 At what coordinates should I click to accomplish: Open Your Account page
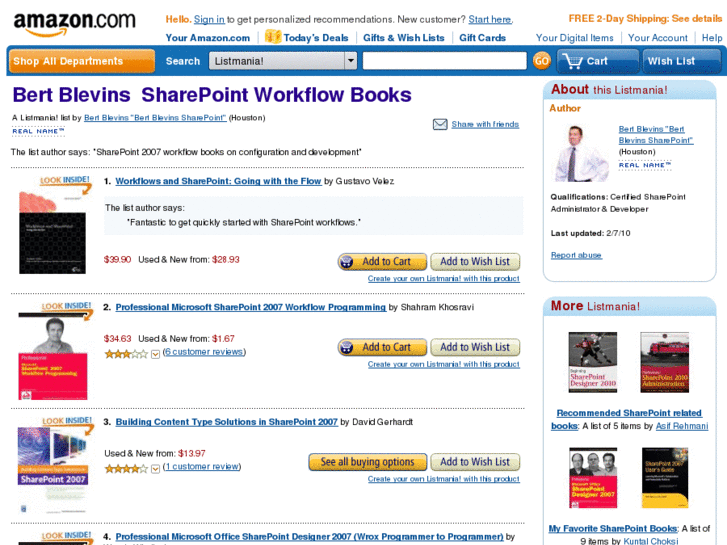pos(657,38)
